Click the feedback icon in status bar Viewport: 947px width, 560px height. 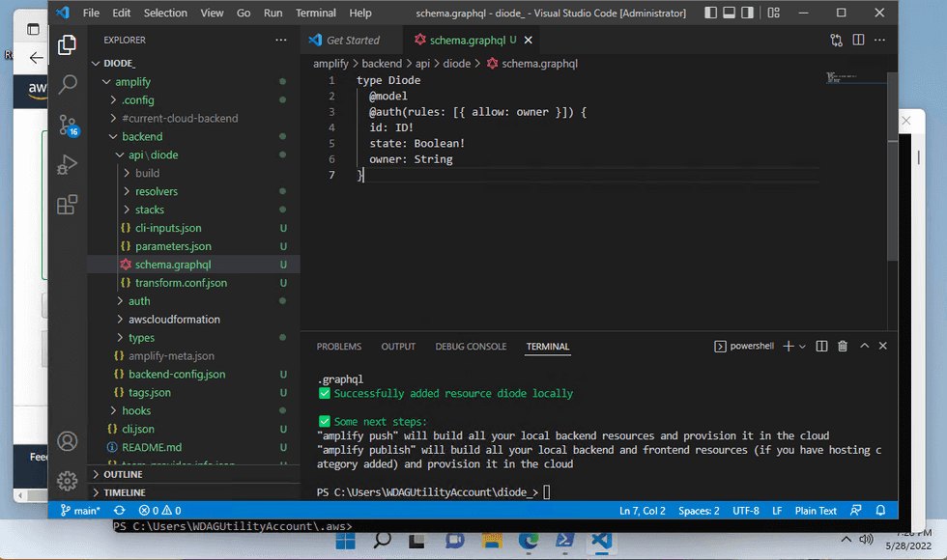tap(856, 511)
